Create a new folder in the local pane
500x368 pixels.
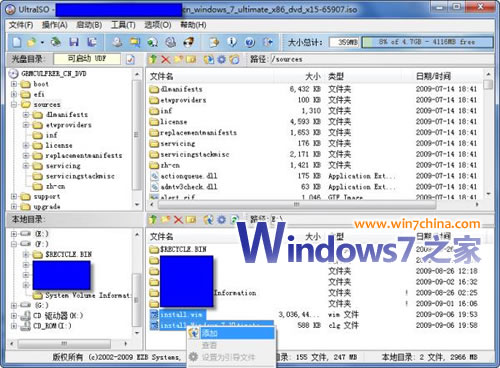tap(166, 220)
